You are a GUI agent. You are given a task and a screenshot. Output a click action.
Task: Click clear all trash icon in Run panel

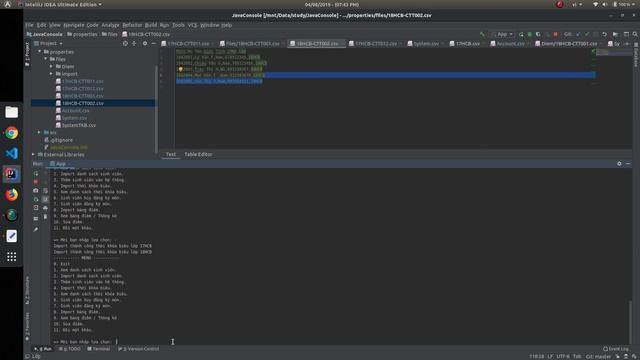tap(45, 217)
